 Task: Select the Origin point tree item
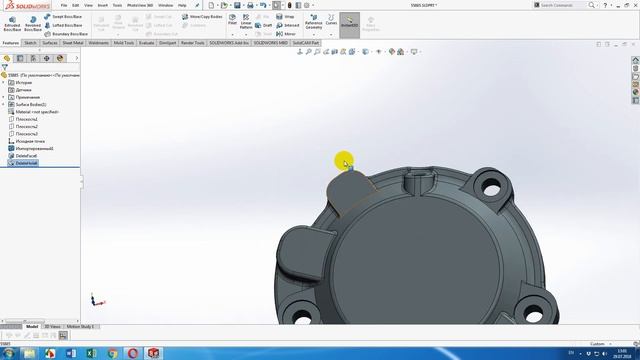coord(27,141)
